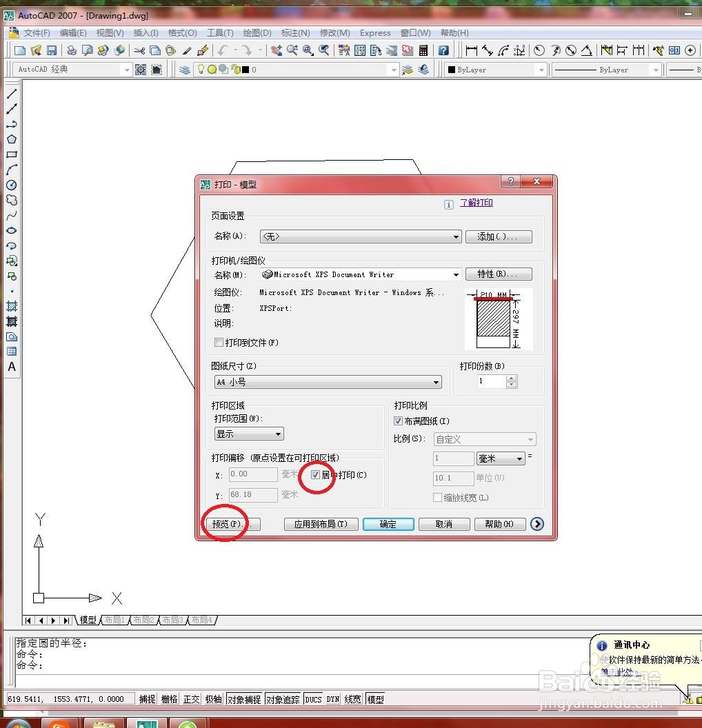The image size is (702, 728).
Task: Click the Workspace Settings gear icon
Action: click(x=141, y=70)
